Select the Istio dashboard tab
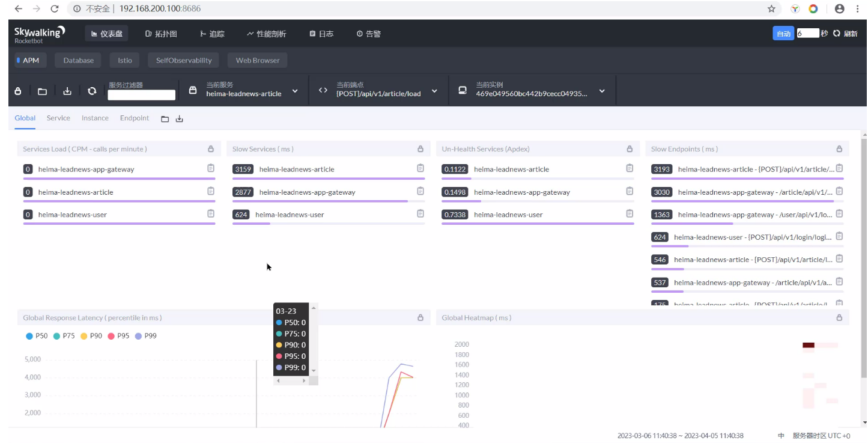868x443 pixels. coord(125,60)
